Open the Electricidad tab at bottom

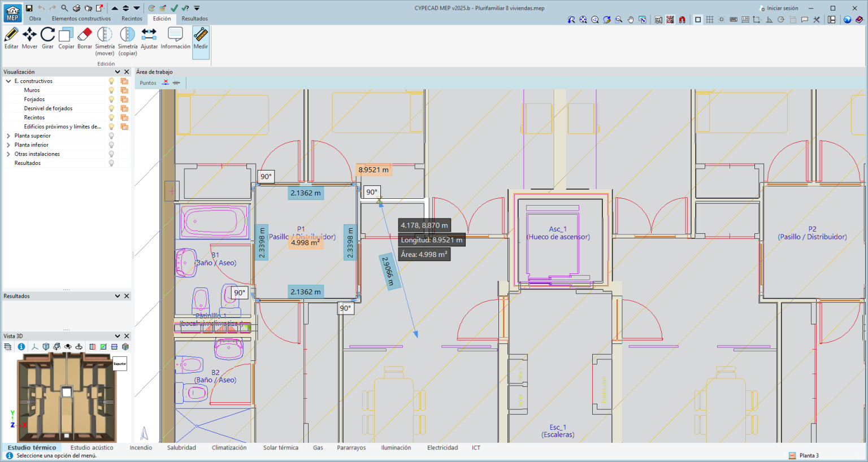click(443, 447)
